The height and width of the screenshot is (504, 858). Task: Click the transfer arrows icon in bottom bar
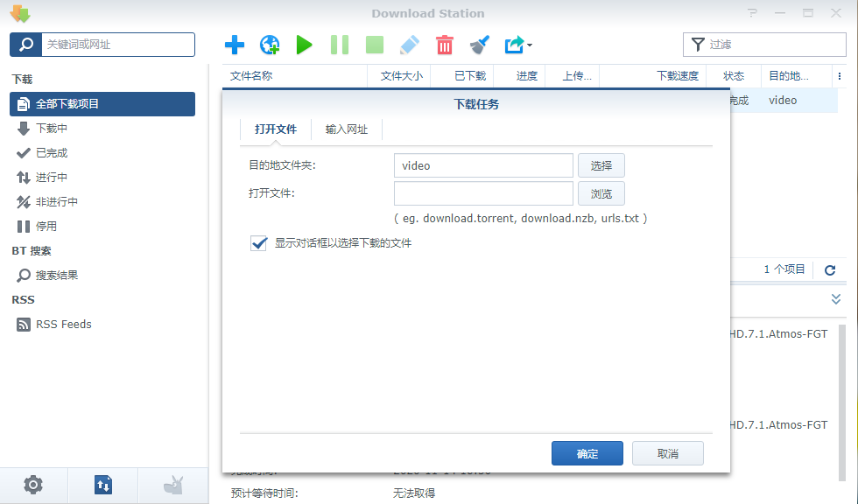pos(103,485)
